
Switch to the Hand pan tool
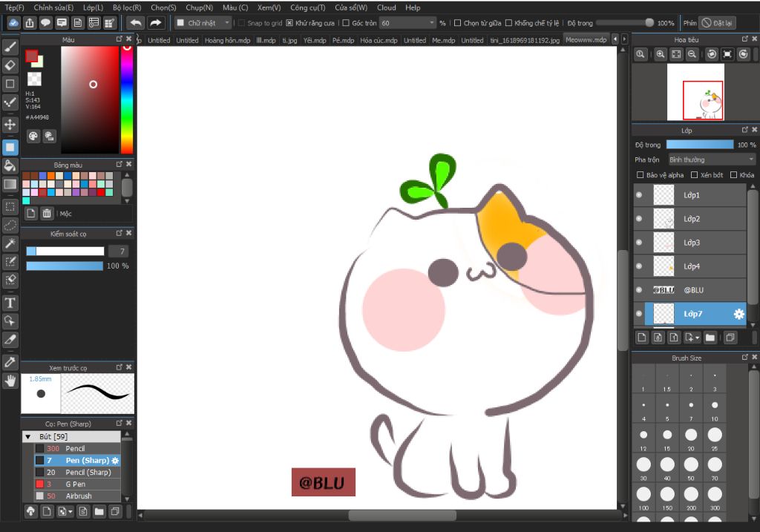[10, 381]
